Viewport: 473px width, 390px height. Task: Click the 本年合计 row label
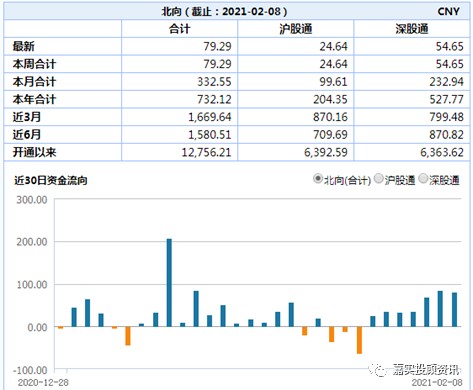coord(34,99)
